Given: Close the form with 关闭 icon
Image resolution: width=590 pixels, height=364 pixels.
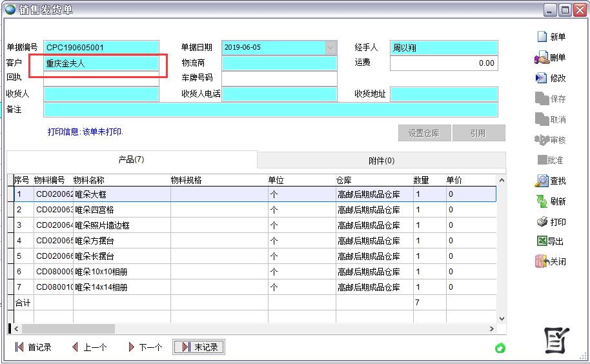Looking at the screenshot, I should [542, 261].
